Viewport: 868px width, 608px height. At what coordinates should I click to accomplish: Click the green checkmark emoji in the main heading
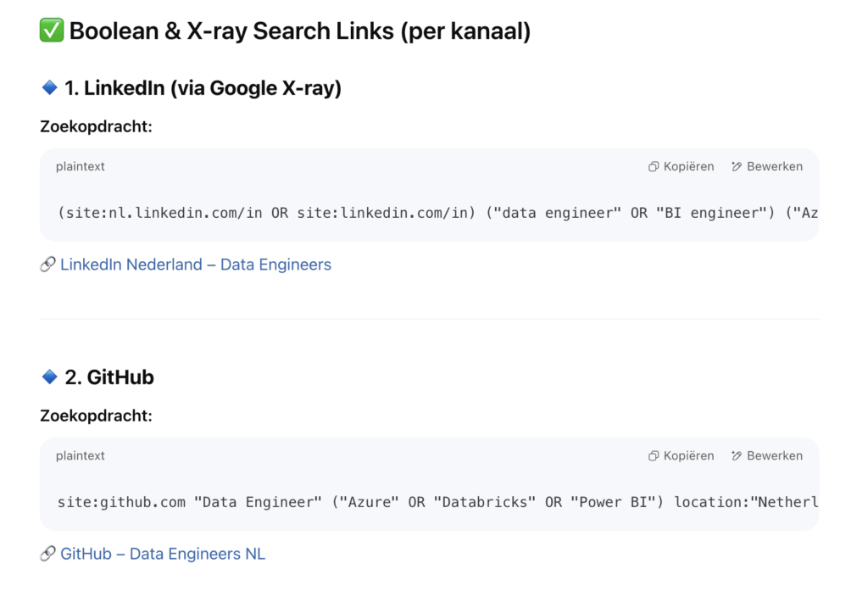(52, 31)
